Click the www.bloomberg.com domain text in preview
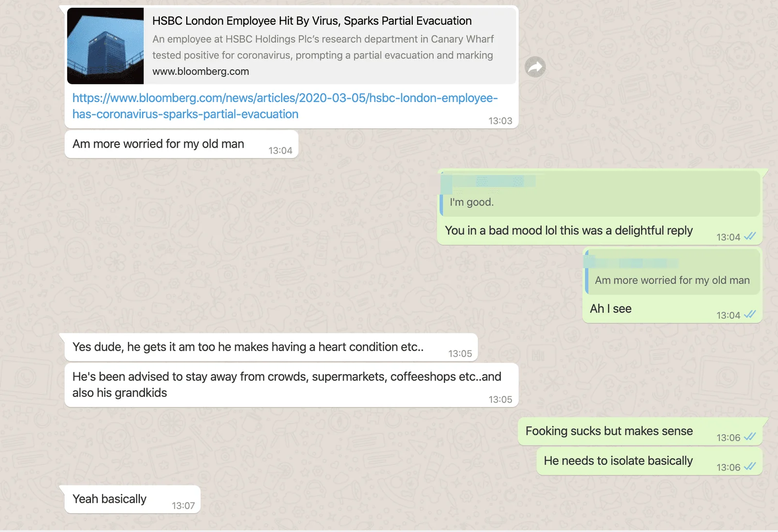Viewport: 778px width, 532px height. [201, 71]
